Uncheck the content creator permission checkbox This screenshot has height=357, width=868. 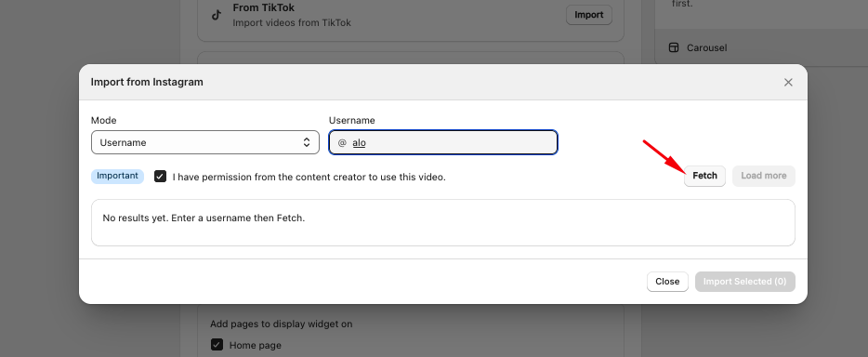click(x=161, y=177)
